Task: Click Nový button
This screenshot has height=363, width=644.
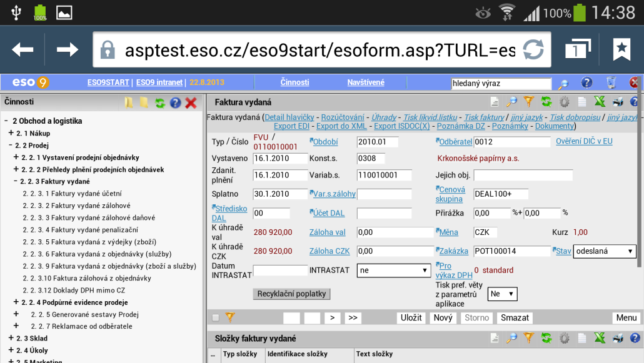Action: pos(443,318)
